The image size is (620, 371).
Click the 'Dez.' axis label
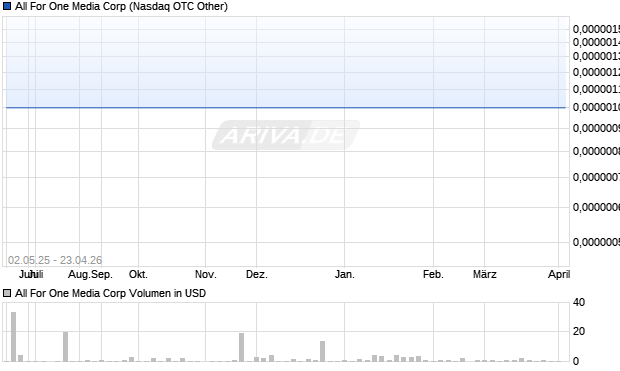coord(257,274)
